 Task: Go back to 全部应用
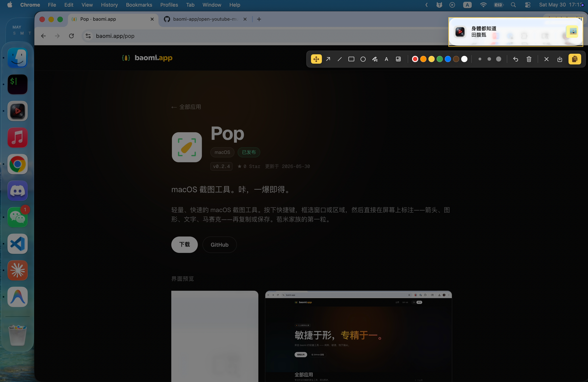186,107
